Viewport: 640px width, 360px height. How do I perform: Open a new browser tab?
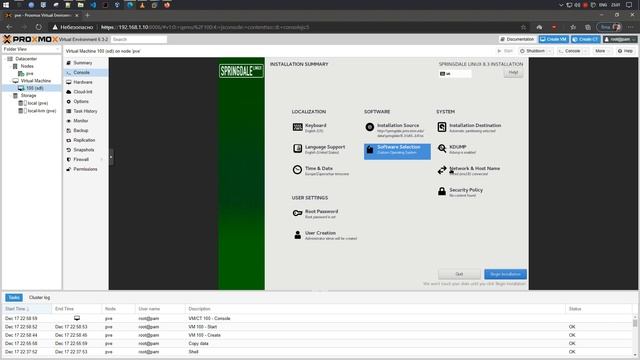(87, 15)
